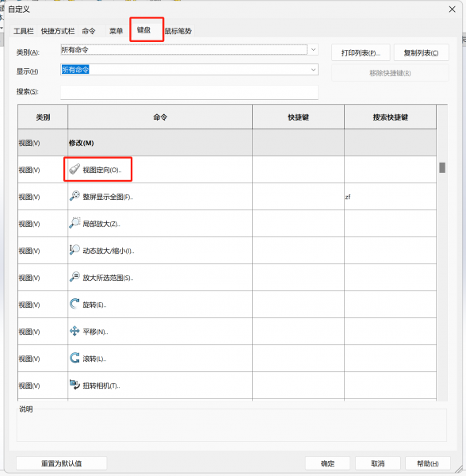466x476 pixels.
Task: Open help with the 帮助 button
Action: 428,463
